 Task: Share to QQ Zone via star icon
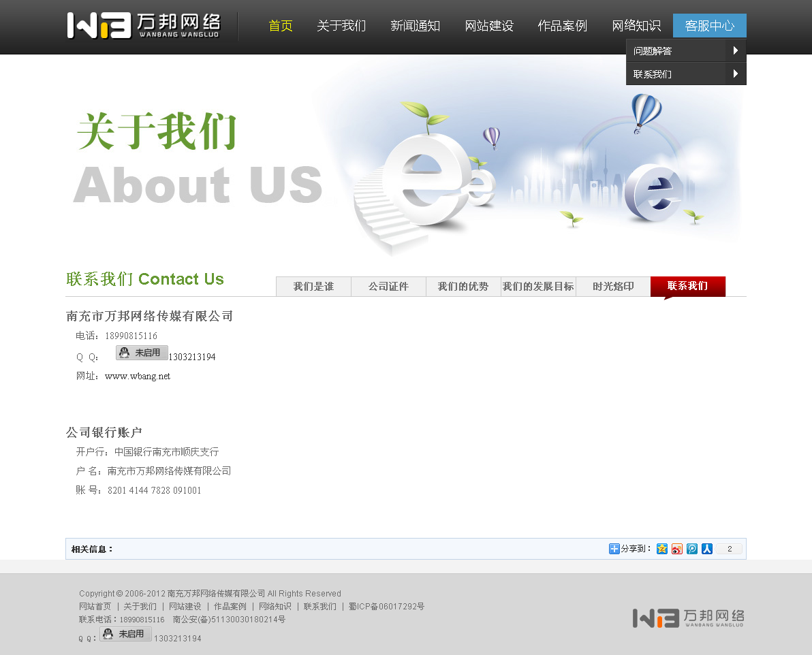661,549
